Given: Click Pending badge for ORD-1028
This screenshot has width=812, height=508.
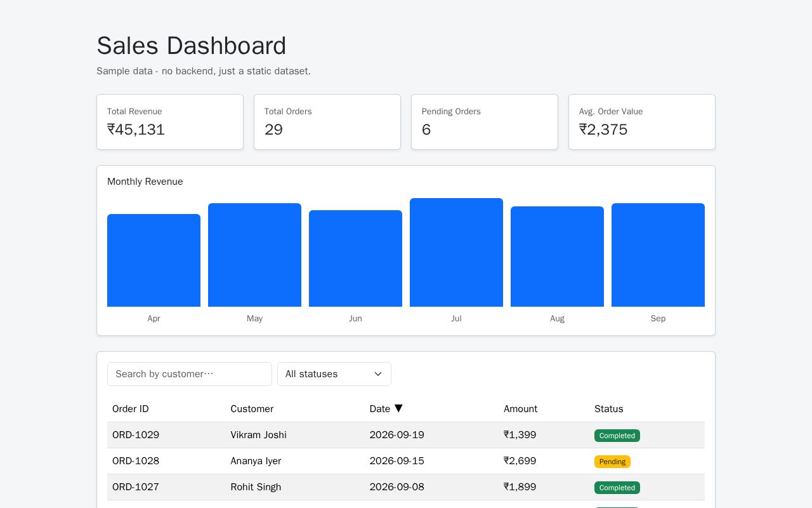Looking at the screenshot, I should pyautogui.click(x=612, y=462).
